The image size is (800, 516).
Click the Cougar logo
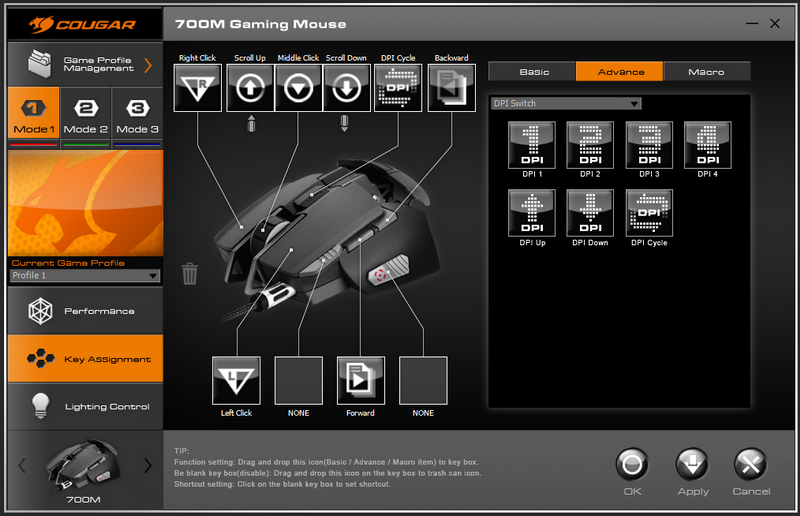83,24
